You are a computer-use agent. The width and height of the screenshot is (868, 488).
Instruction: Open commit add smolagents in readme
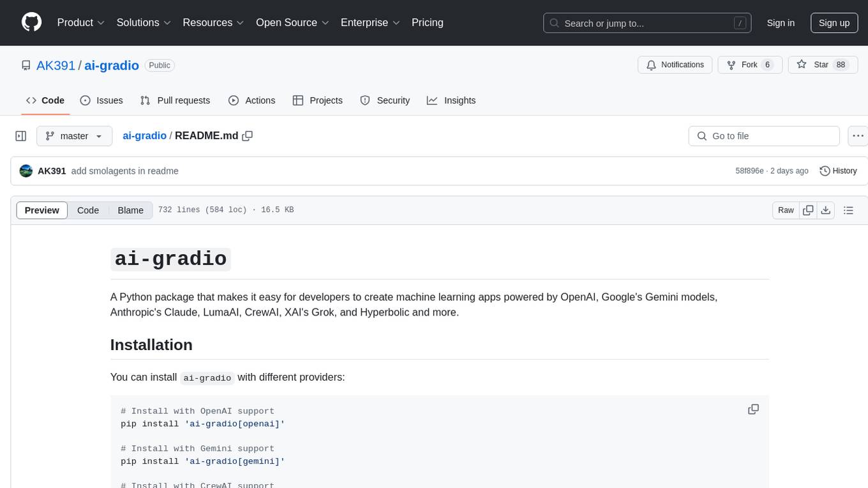point(125,171)
